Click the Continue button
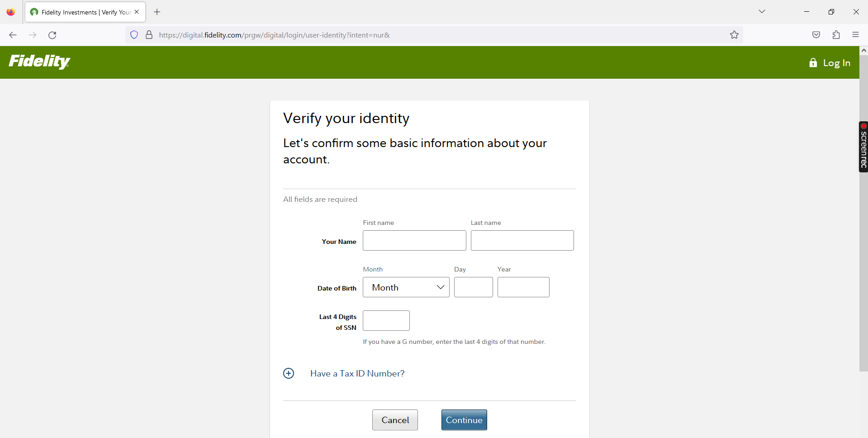 (x=464, y=420)
